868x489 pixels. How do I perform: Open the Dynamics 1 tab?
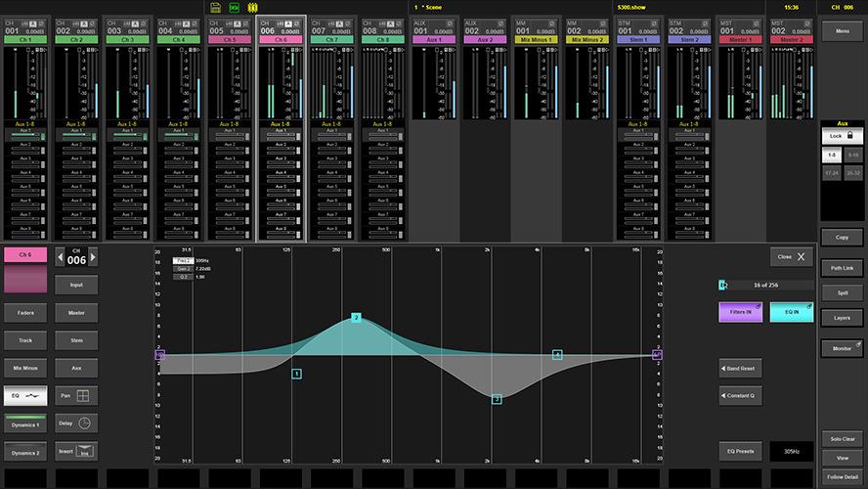tap(25, 425)
